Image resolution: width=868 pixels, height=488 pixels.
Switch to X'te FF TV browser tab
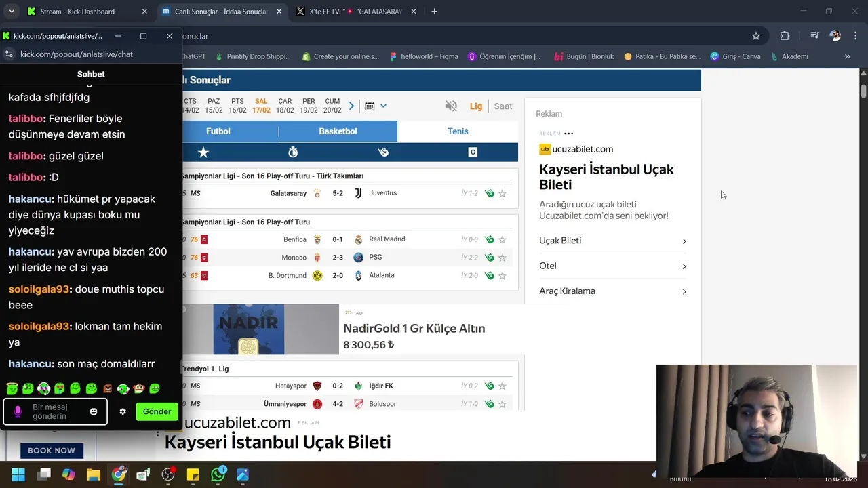pyautogui.click(x=355, y=12)
